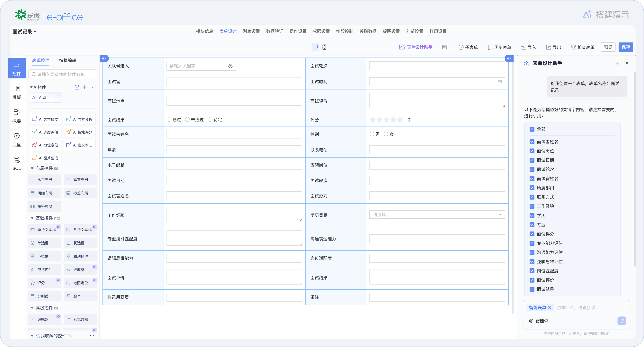Image resolution: width=644 pixels, height=347 pixels.
Task: Run 检查表单 form check
Action: point(583,47)
